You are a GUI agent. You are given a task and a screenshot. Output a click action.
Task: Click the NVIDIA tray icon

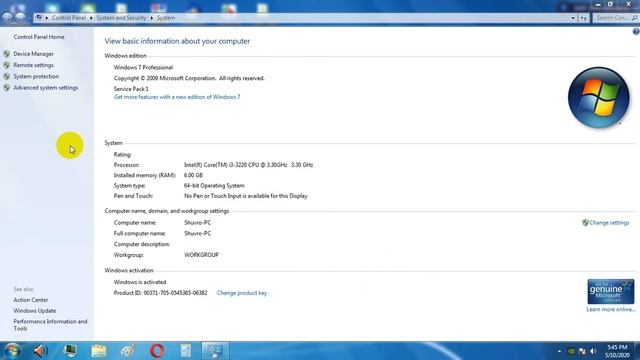pyautogui.click(x=571, y=351)
